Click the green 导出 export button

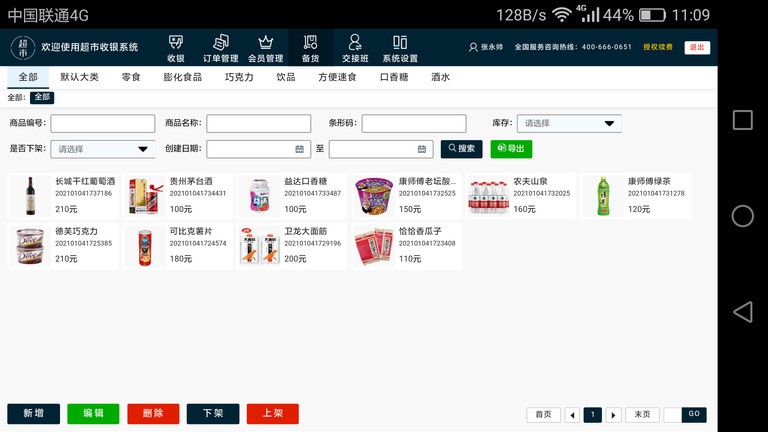point(511,148)
